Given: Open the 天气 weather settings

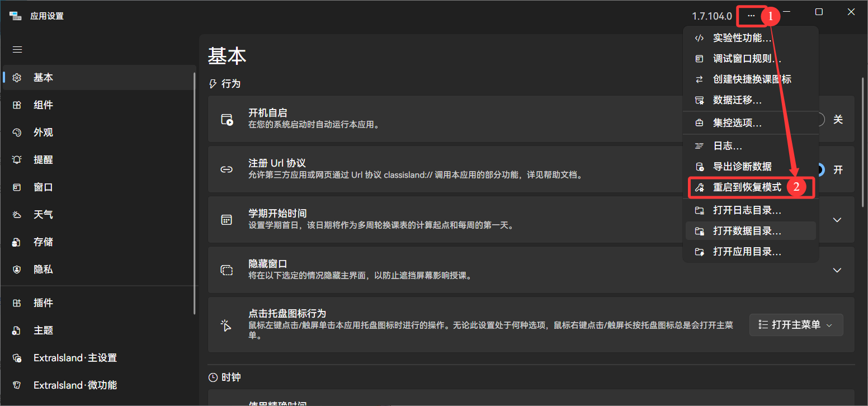Looking at the screenshot, I should click(x=44, y=214).
